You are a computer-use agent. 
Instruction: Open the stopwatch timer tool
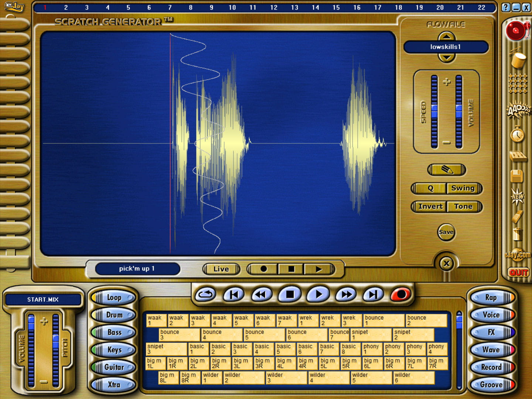pyautogui.click(x=517, y=134)
